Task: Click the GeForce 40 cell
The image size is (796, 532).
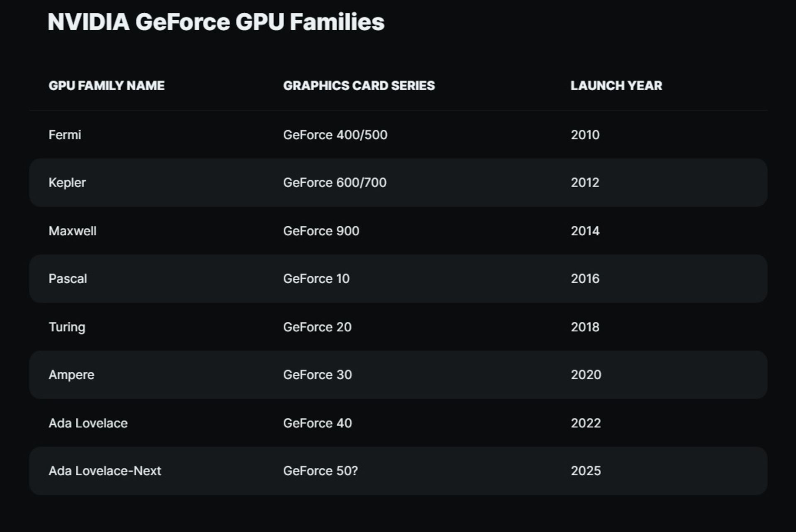Action: point(318,423)
